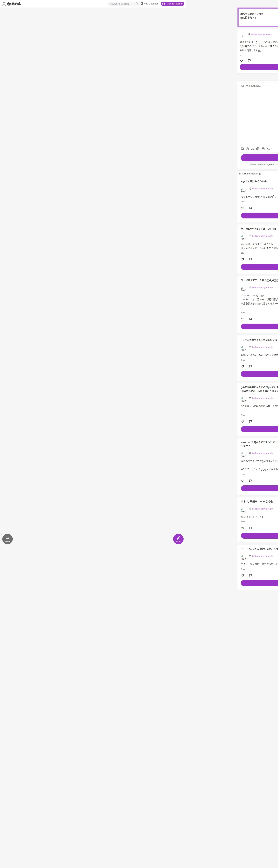Click the GIF icon in editor toolbar

pos(263,149)
